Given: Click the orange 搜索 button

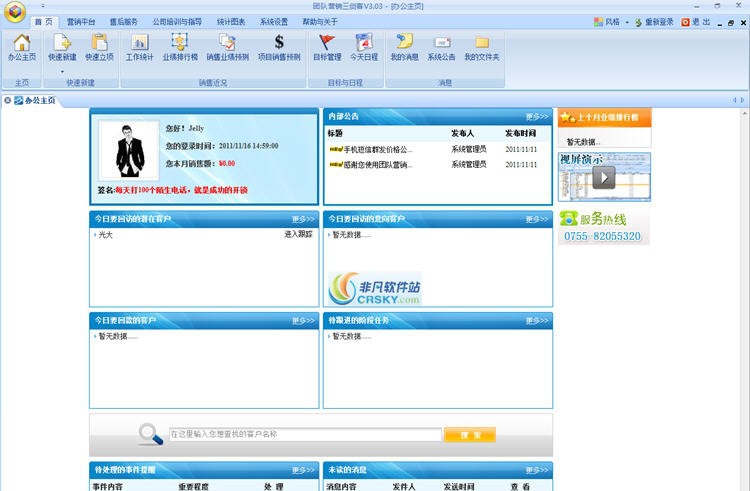Looking at the screenshot, I should tap(470, 435).
